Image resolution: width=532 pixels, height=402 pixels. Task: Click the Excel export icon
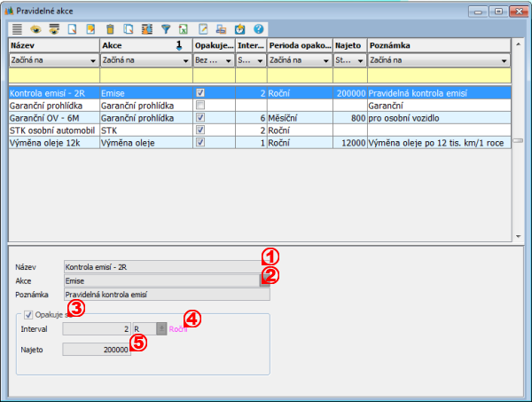click(183, 28)
